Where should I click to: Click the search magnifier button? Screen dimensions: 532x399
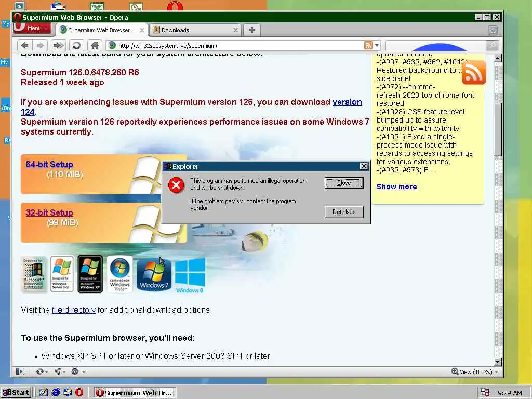(x=492, y=45)
